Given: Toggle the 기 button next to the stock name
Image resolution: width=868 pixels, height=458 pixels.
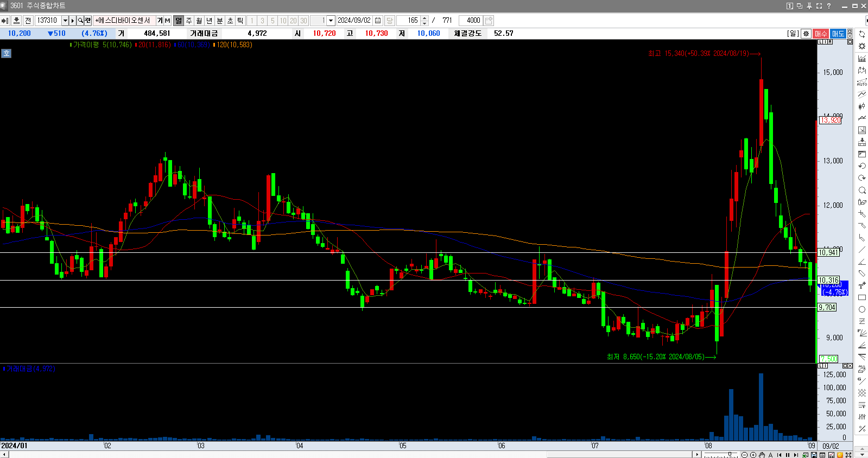Looking at the screenshot, I should (x=160, y=21).
